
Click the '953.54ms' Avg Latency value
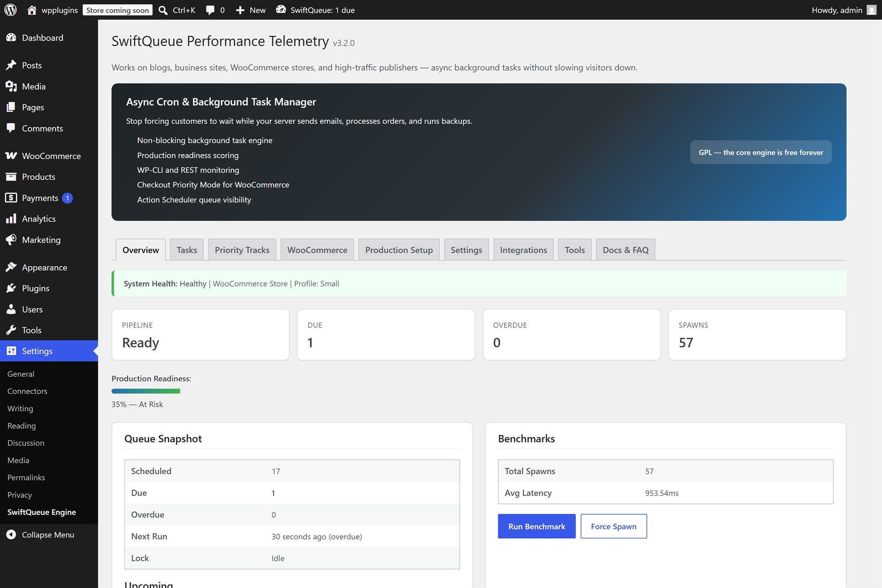pos(661,493)
